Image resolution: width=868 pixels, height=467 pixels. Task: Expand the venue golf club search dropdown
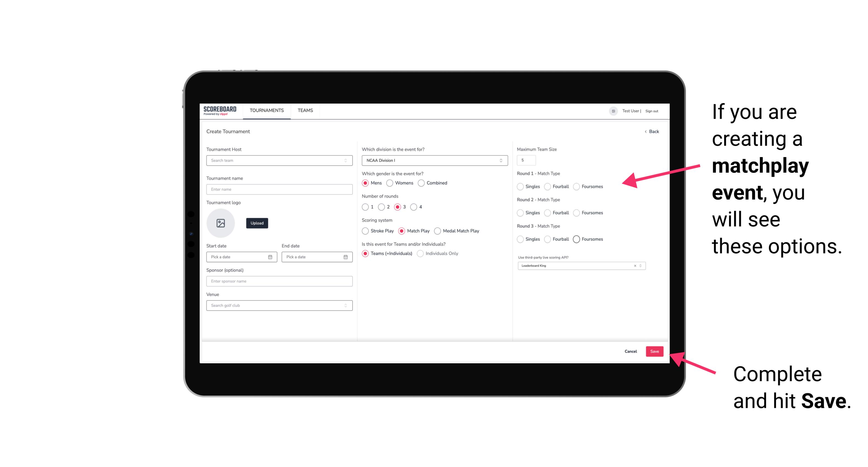pos(345,305)
